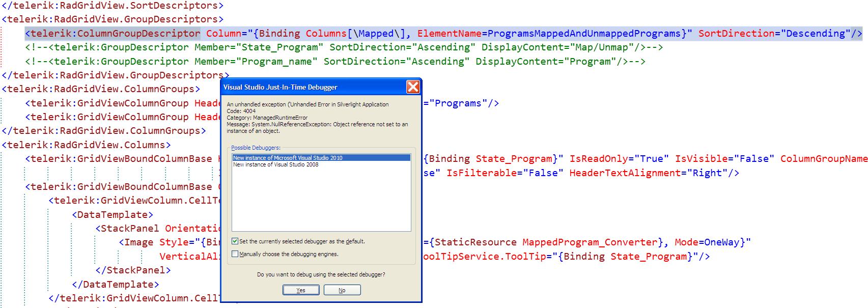
Task: Click No to decline debugging
Action: click(342, 290)
